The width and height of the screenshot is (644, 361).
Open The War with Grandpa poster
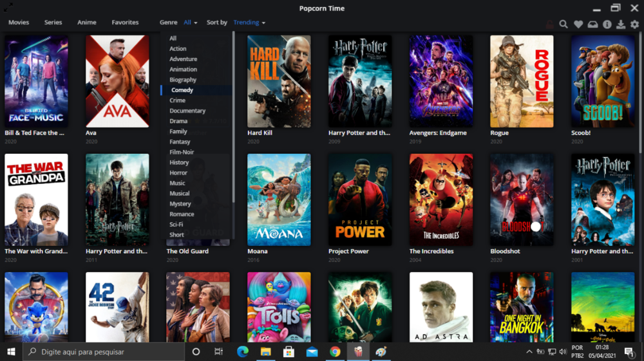point(36,199)
